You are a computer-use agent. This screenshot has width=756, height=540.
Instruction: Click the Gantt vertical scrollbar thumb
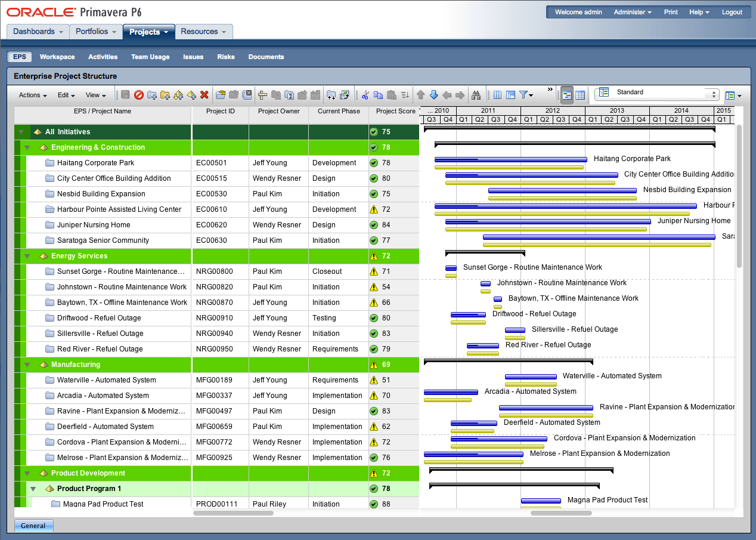pyautogui.click(x=739, y=196)
